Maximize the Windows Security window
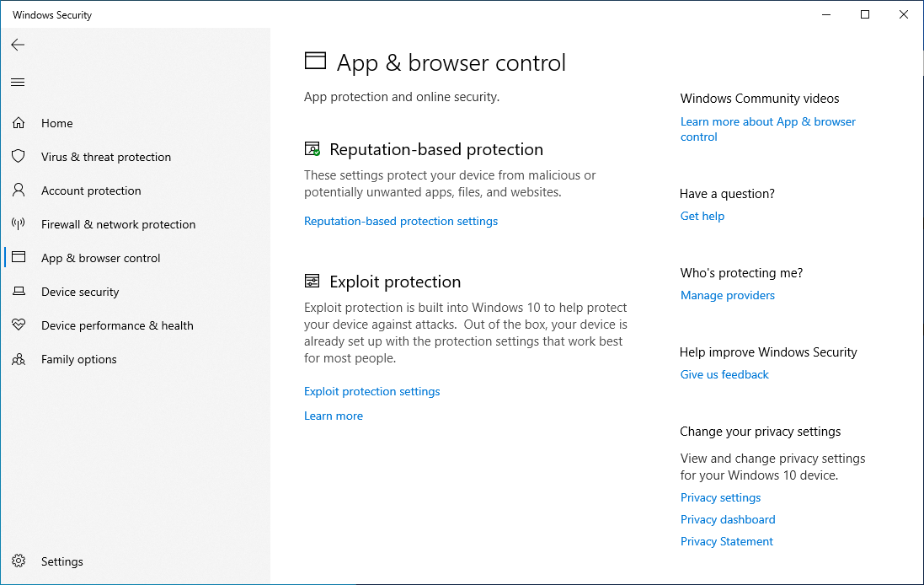Screen dimensions: 924x585 click(864, 14)
